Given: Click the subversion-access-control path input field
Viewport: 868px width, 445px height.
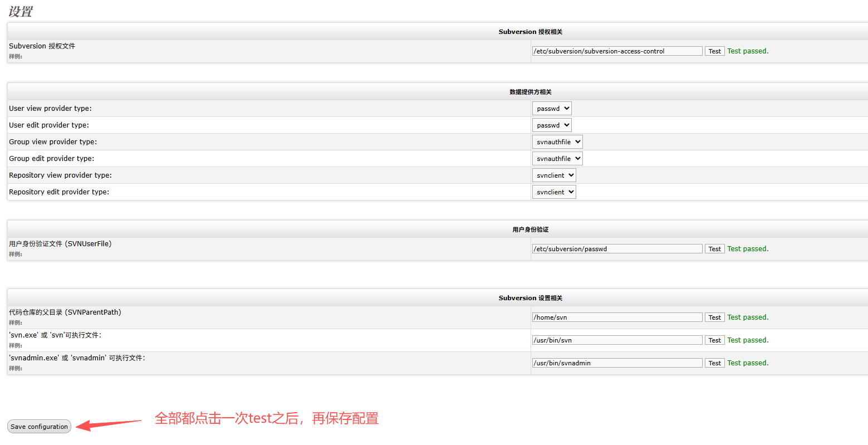Looking at the screenshot, I should click(616, 51).
